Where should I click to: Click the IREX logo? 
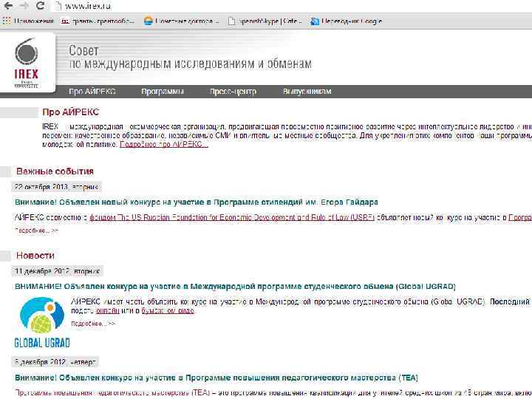[x=26, y=62]
